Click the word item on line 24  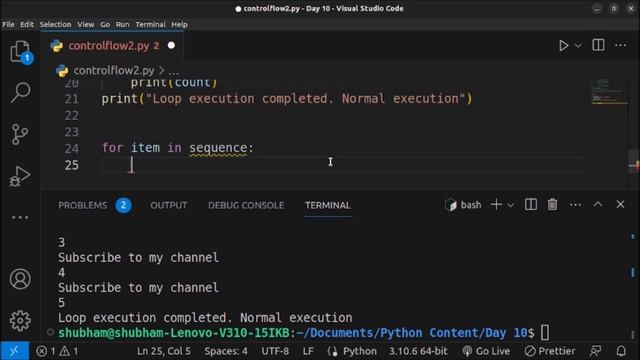(x=145, y=148)
